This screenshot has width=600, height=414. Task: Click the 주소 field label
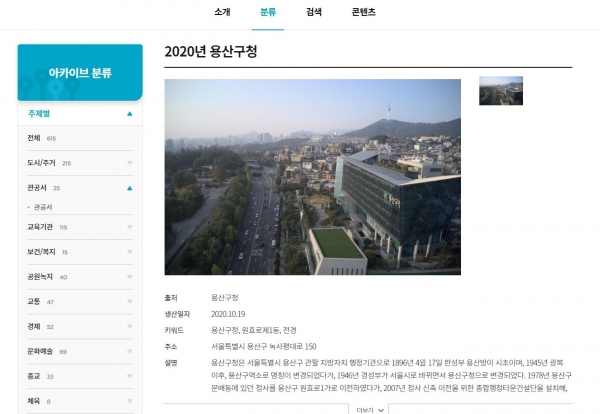coord(171,347)
